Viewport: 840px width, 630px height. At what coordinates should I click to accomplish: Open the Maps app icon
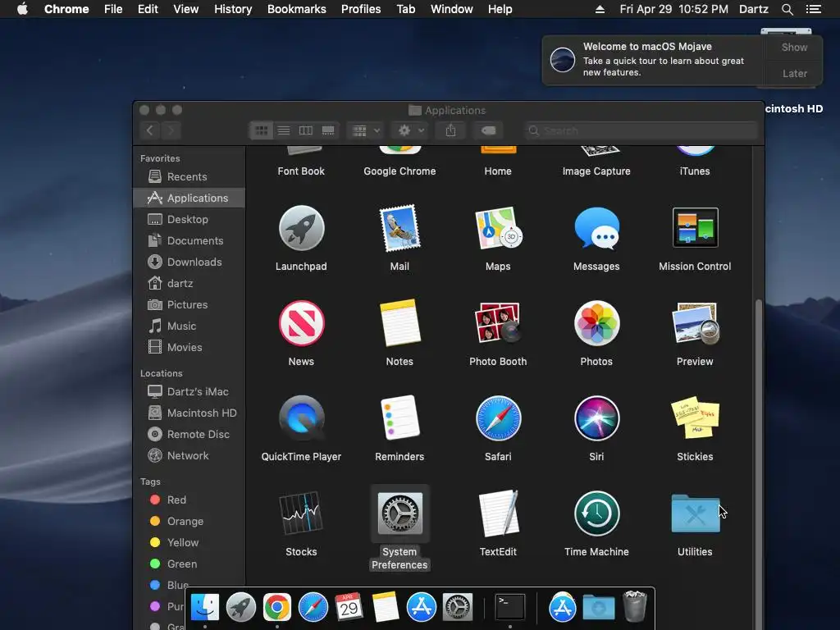coord(498,228)
